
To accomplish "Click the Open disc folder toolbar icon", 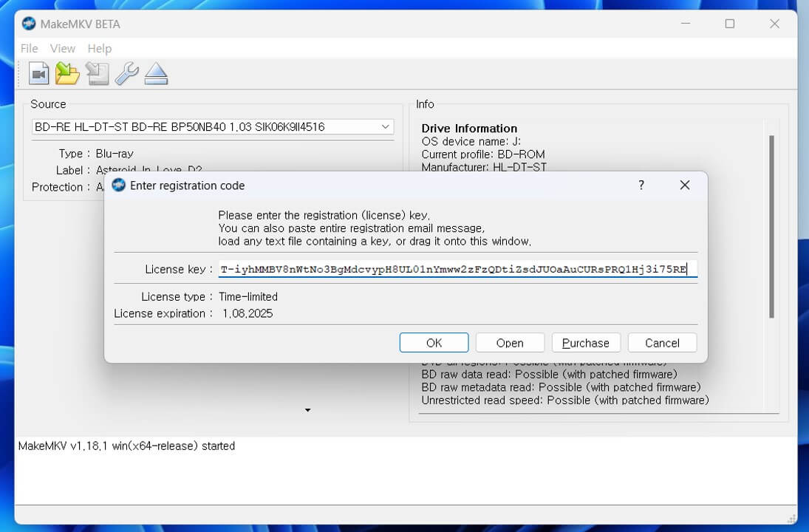I will coord(67,73).
